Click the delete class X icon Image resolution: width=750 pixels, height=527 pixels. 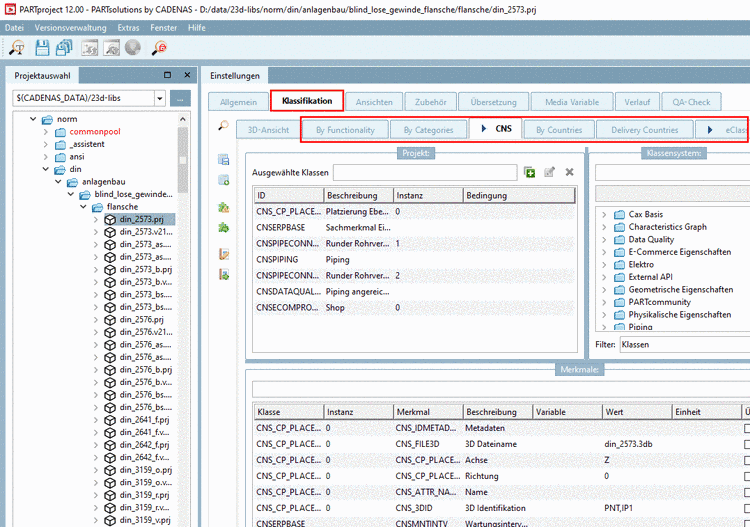pos(569,172)
